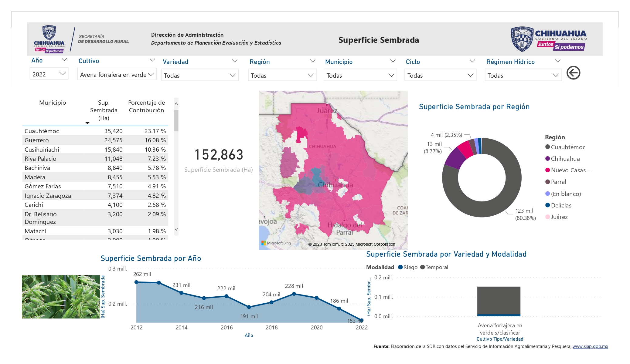Select the Dr. Belisario Domínguez table row
This screenshot has width=630, height=364.
pos(95,218)
